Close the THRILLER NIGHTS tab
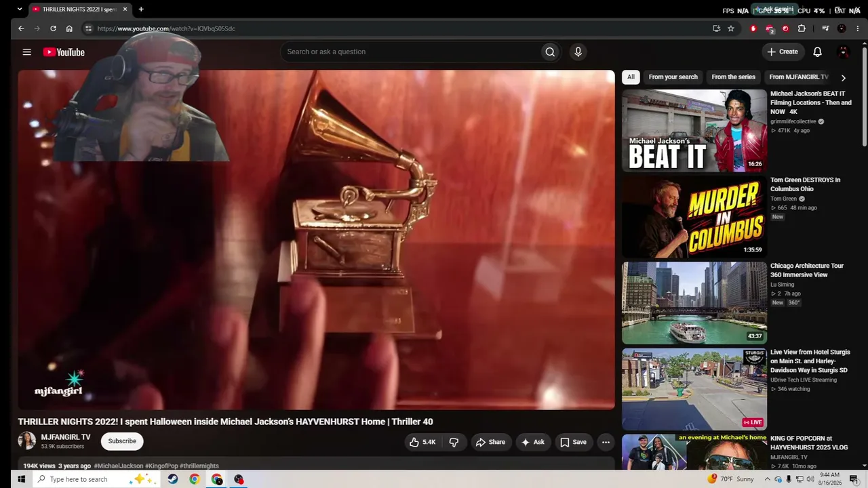 [125, 9]
